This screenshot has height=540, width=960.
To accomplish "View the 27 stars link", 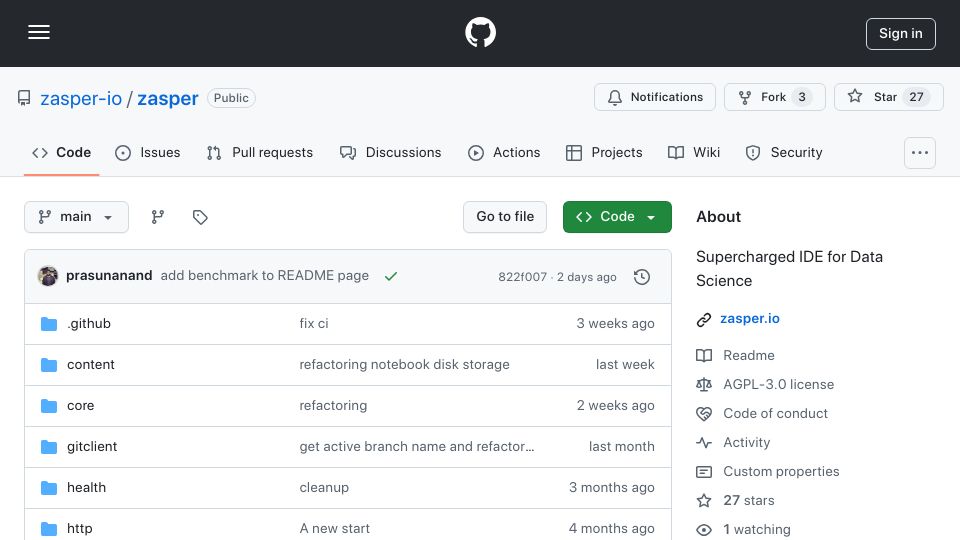I will click(748, 500).
